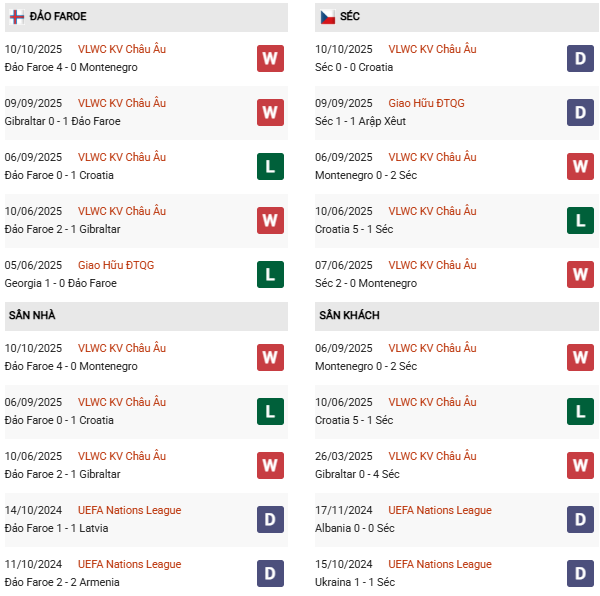Open VLWC KV Châu Âu link dated 26/03/2025

(x=432, y=456)
